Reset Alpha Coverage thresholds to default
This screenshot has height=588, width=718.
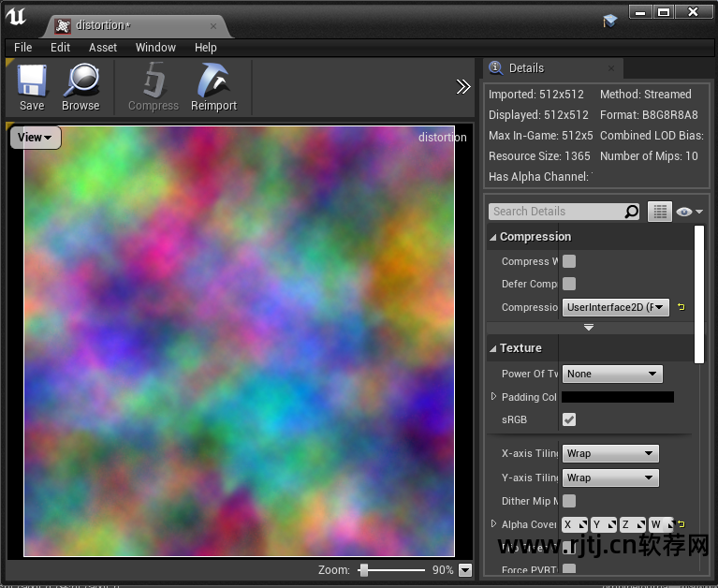coord(681,524)
